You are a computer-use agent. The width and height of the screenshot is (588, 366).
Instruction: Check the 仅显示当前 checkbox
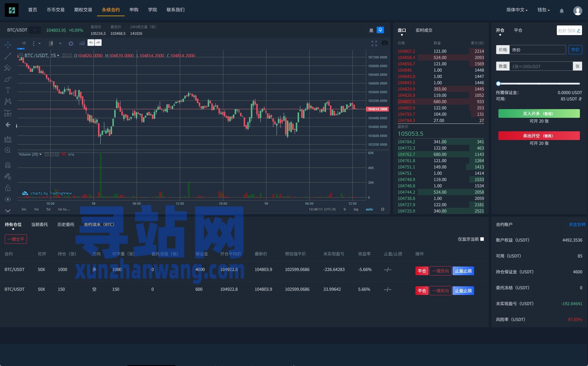tap(482, 239)
